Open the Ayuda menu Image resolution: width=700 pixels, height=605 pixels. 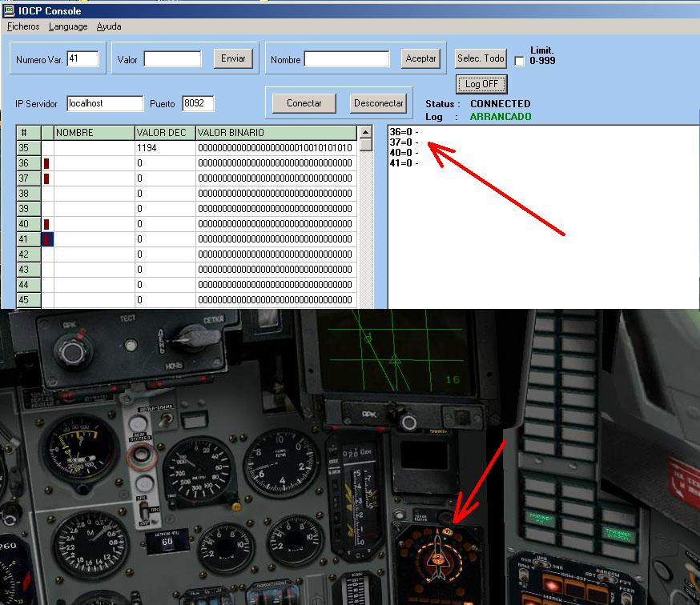tap(109, 26)
